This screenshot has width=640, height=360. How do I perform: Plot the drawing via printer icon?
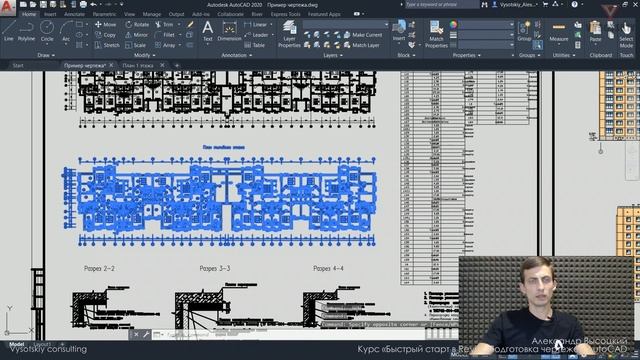(x=83, y=4)
